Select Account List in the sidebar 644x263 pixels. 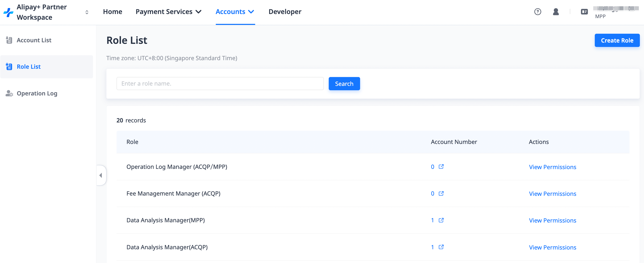pos(34,40)
